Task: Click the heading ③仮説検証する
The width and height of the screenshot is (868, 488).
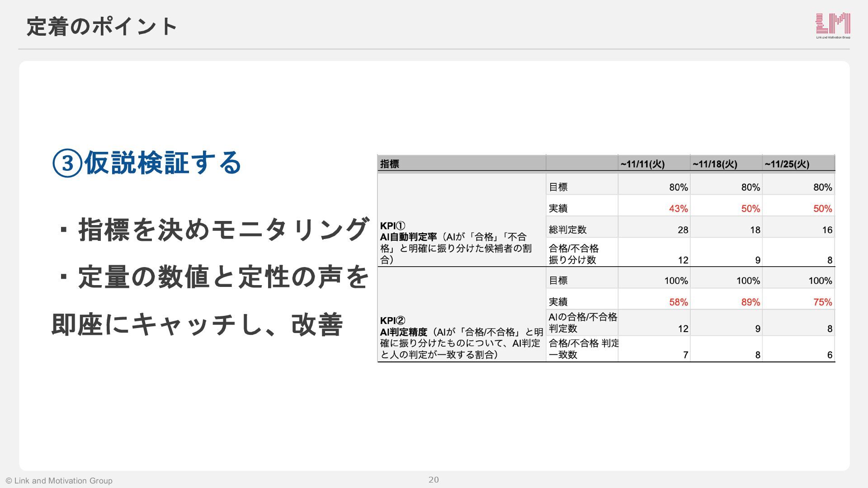Action: [x=147, y=163]
